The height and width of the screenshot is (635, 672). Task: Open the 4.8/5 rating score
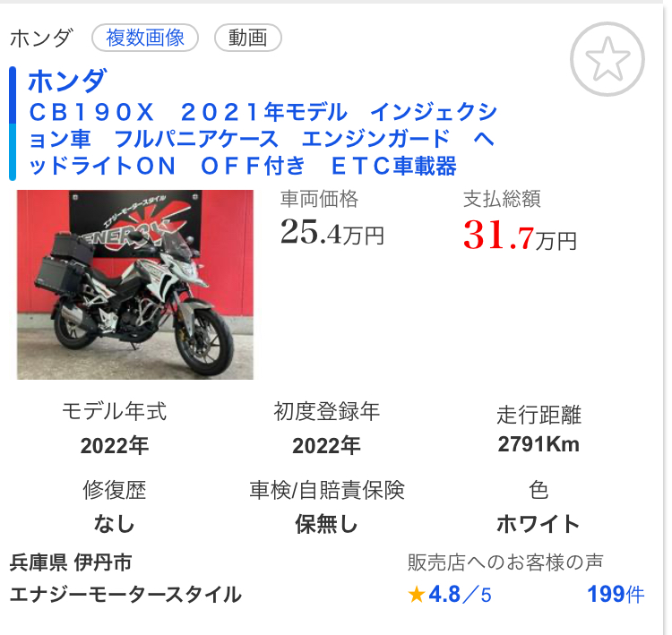[x=460, y=595]
